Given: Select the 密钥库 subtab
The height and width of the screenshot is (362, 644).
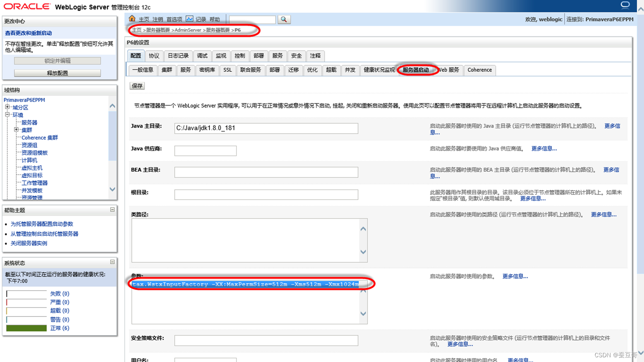Looking at the screenshot, I should tap(207, 70).
